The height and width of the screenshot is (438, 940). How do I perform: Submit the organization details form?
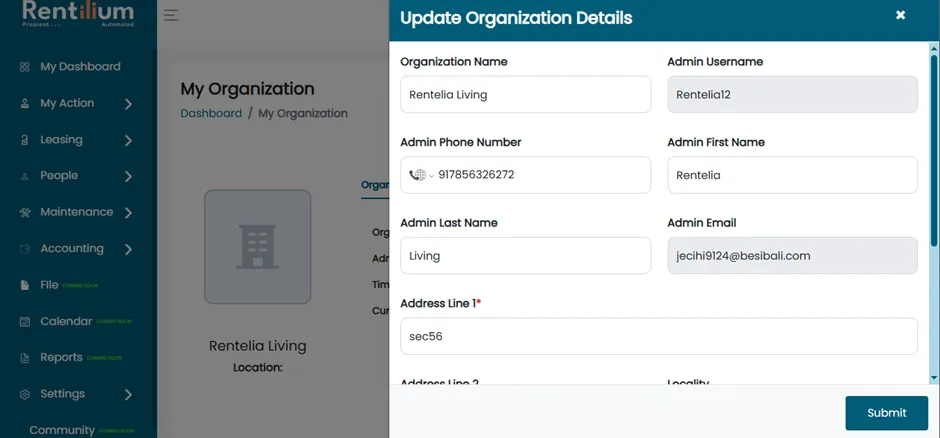click(x=887, y=413)
